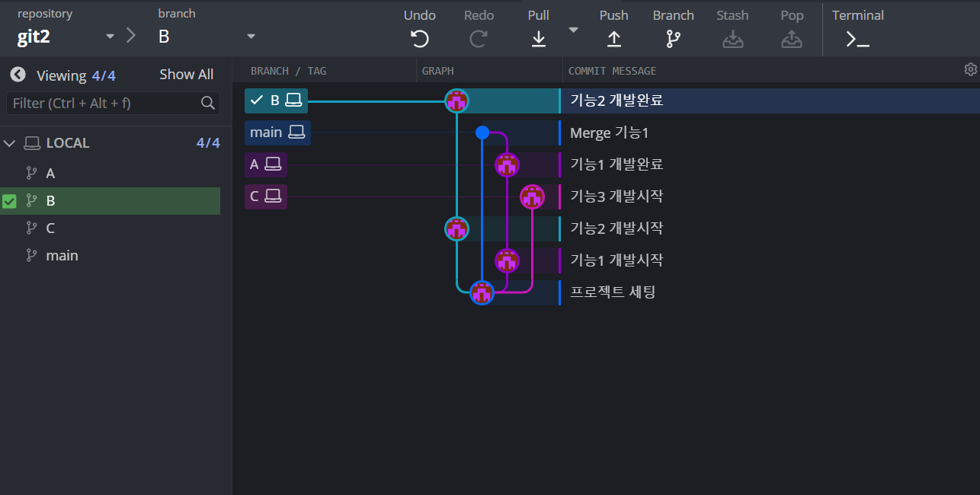Open the Pull options dropdown arrow

click(574, 30)
